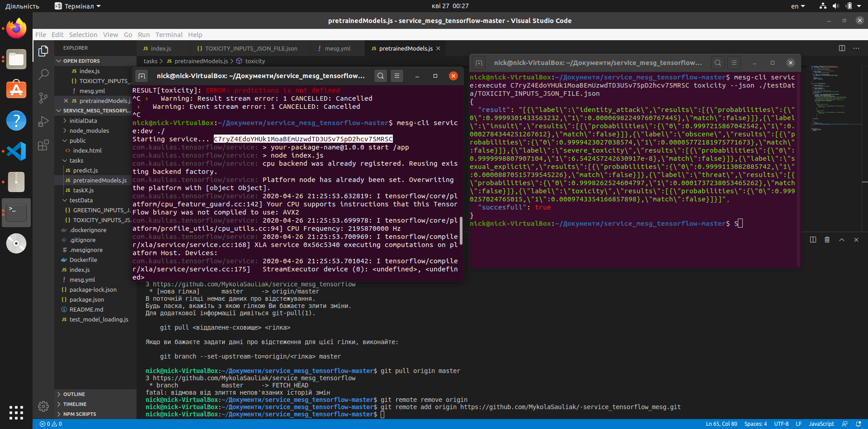Close the pretrainedModels.js editor tab
Image resolution: width=868 pixels, height=429 pixels.
[438, 48]
